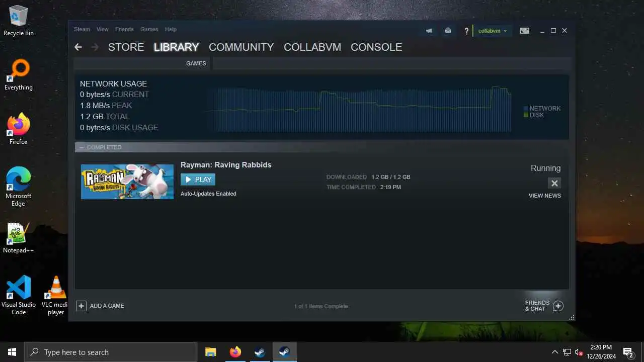
Task: Click the 1.2 GB / 1.2 GB downloaded value
Action: (x=391, y=177)
